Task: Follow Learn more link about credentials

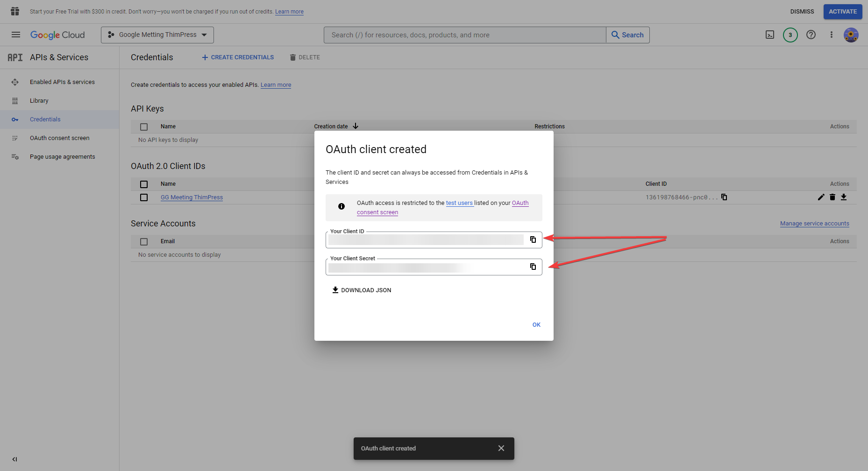Action: 276,85
